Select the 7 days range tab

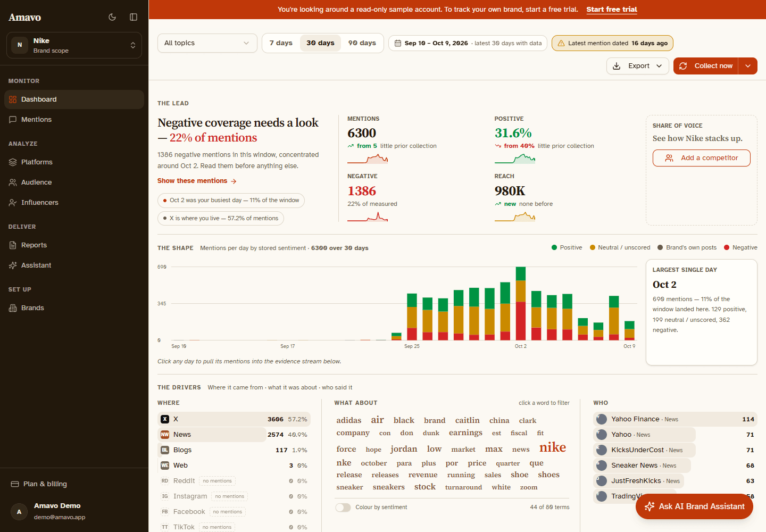point(281,43)
